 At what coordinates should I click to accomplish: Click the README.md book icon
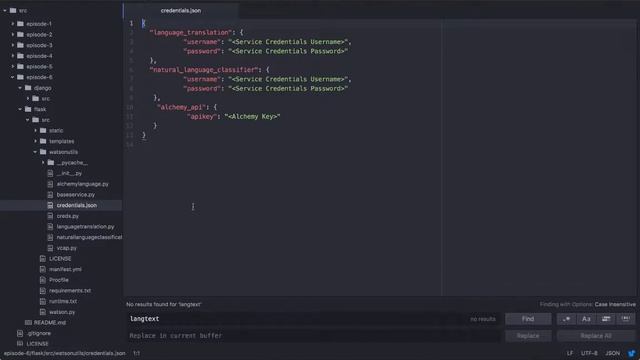[x=28, y=322]
